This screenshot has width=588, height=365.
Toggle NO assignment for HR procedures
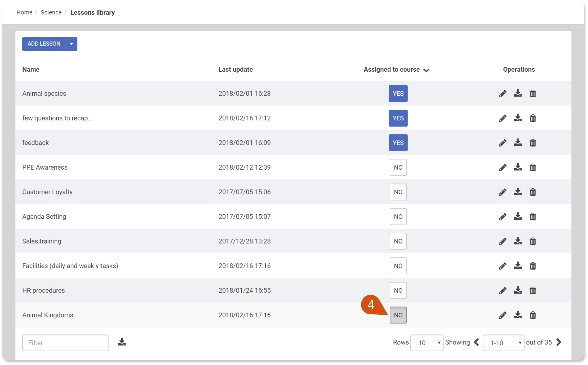(398, 290)
